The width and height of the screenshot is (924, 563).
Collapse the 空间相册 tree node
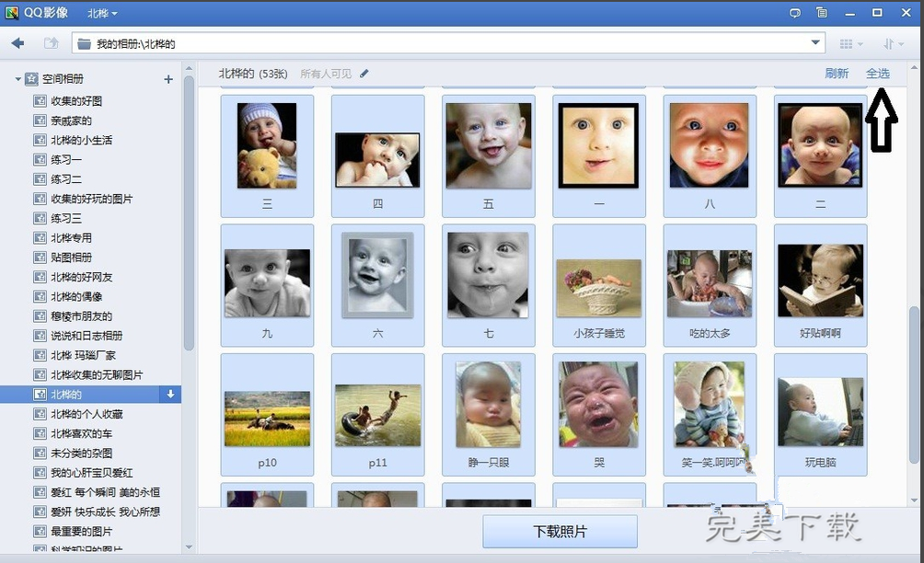[17, 80]
